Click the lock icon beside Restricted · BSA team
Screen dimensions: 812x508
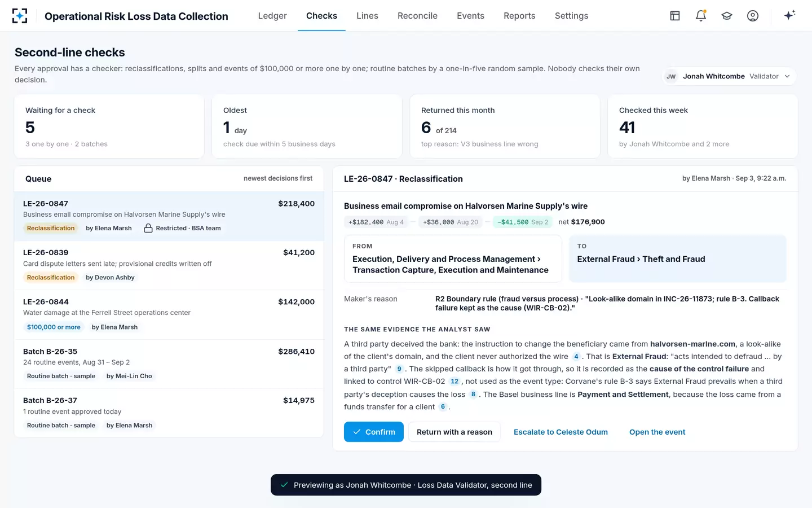point(148,228)
